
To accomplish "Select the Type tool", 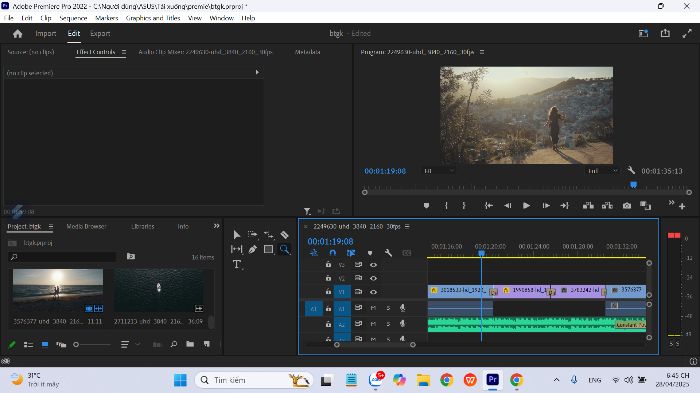I will pos(237,264).
